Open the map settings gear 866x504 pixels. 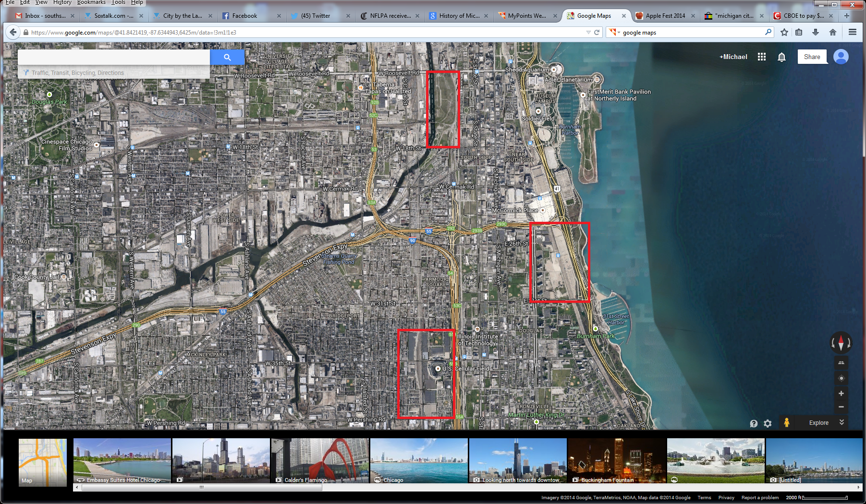(x=768, y=423)
